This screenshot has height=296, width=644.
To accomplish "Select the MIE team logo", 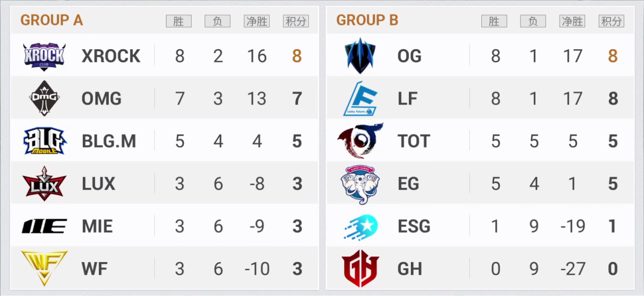I will coord(44,226).
